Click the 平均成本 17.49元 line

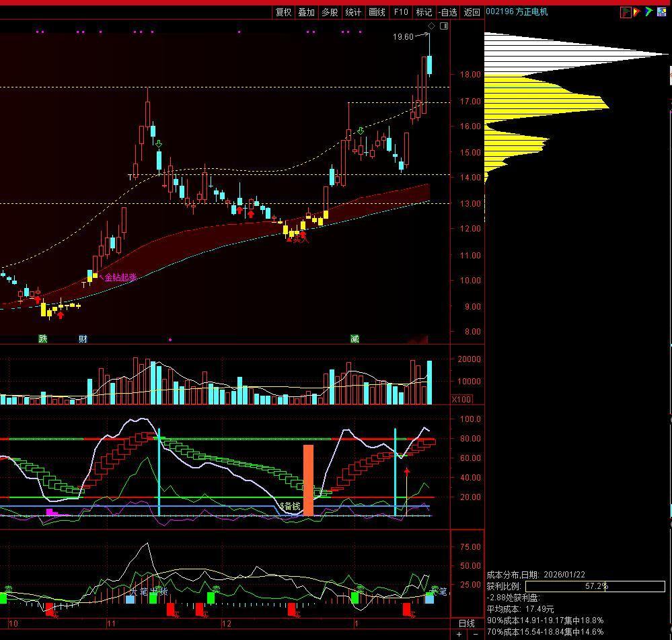point(520,609)
